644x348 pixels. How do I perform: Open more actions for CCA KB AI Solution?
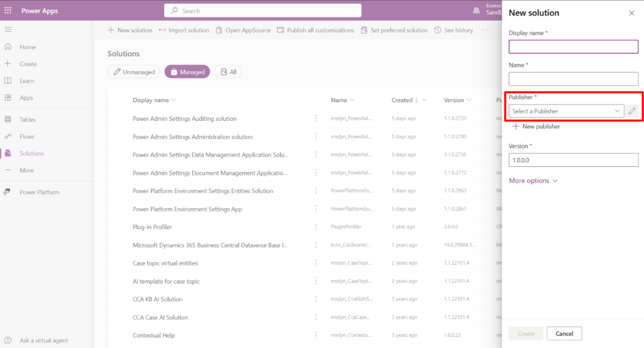pyautogui.click(x=316, y=299)
